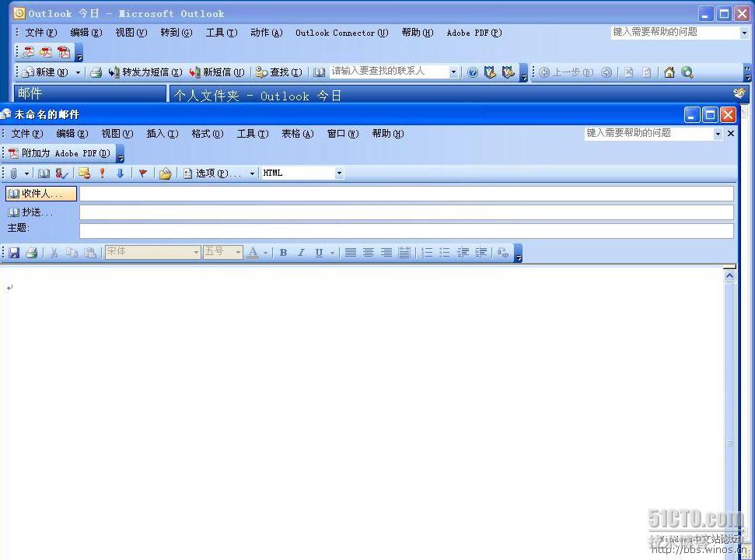This screenshot has width=755, height=560.
Task: Click the distributed alignment icon
Action: tap(404, 252)
